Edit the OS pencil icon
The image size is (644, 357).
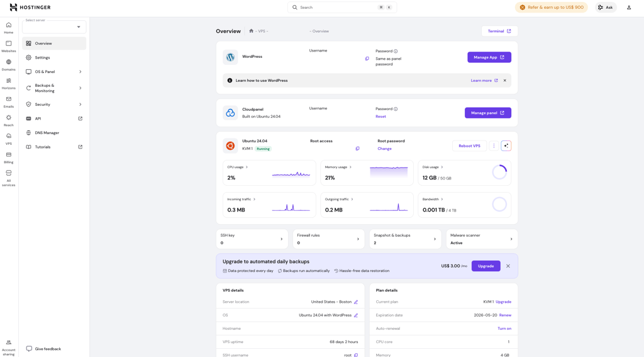[x=356, y=315]
